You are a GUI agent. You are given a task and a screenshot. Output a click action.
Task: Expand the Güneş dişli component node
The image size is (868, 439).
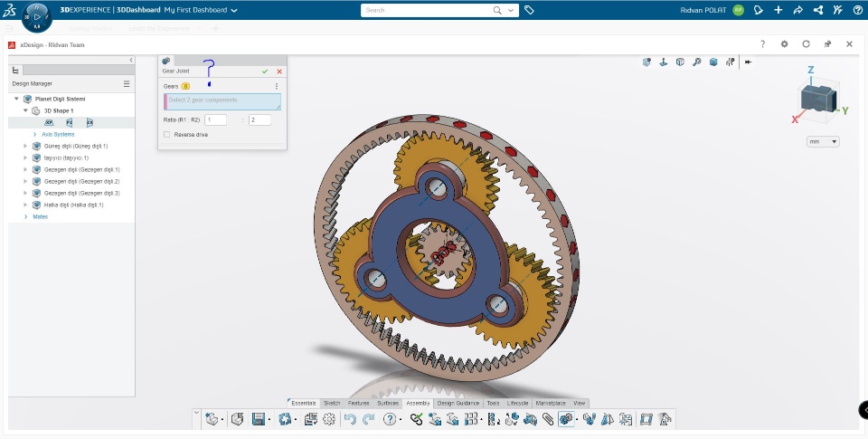tap(25, 146)
